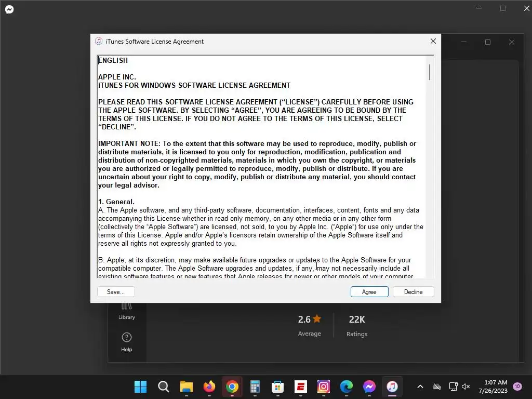The height and width of the screenshot is (399, 532).
Task: Minimize the Messenger window
Action: (479, 8)
